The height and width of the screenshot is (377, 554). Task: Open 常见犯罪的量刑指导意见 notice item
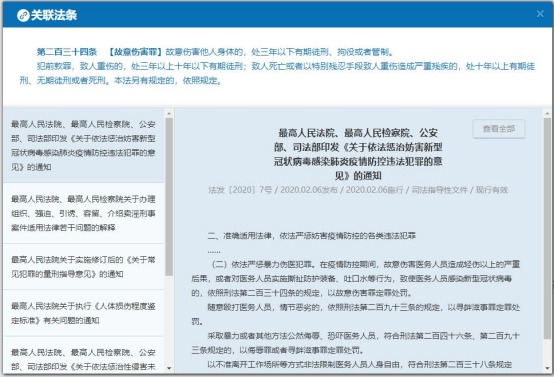coord(83,267)
